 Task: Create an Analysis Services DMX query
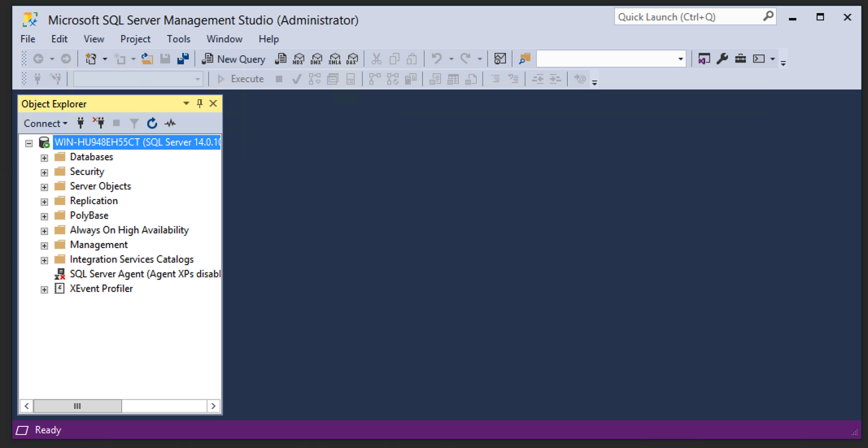coord(316,59)
